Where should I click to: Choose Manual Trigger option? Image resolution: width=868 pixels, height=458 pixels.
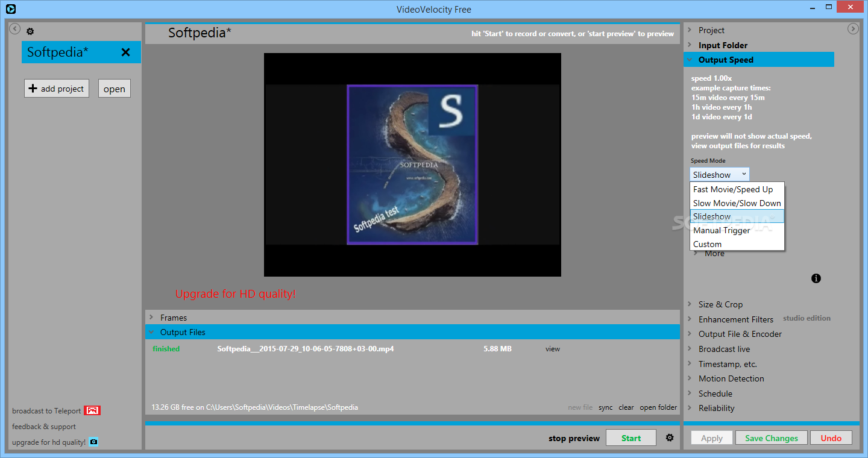(737, 230)
